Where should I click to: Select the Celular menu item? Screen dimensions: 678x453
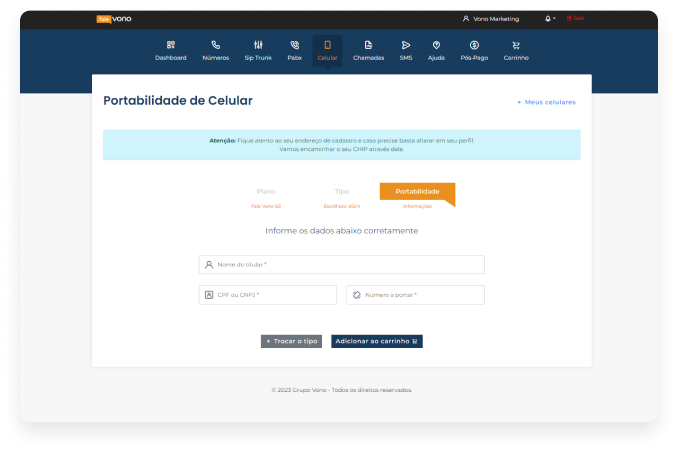coord(327,50)
